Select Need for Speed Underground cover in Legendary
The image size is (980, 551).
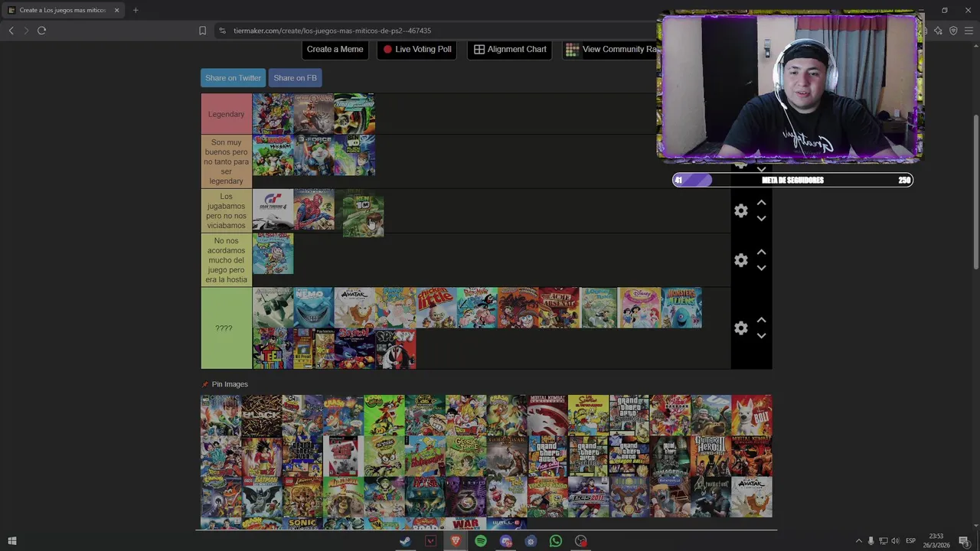pos(354,114)
